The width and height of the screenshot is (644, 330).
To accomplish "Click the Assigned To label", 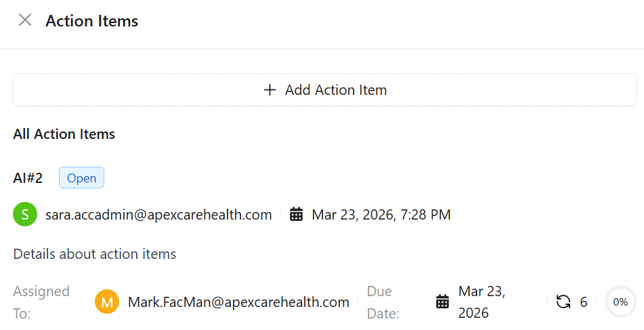I will (41, 302).
